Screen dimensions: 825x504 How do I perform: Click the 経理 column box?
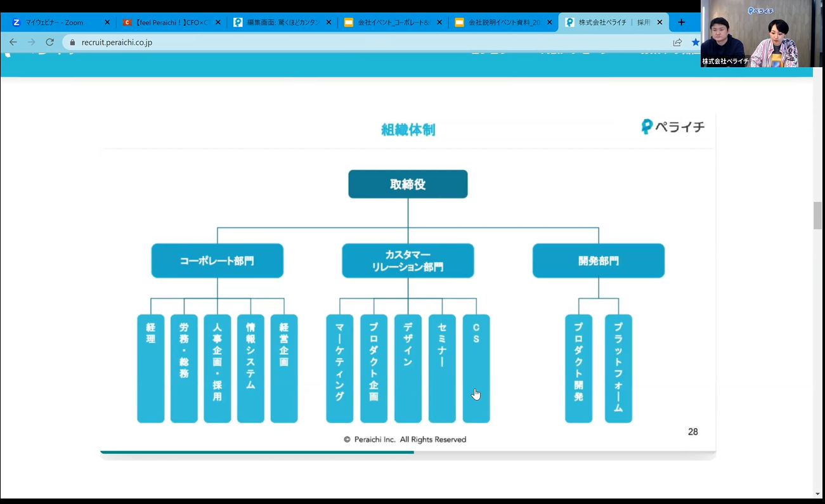tap(151, 368)
